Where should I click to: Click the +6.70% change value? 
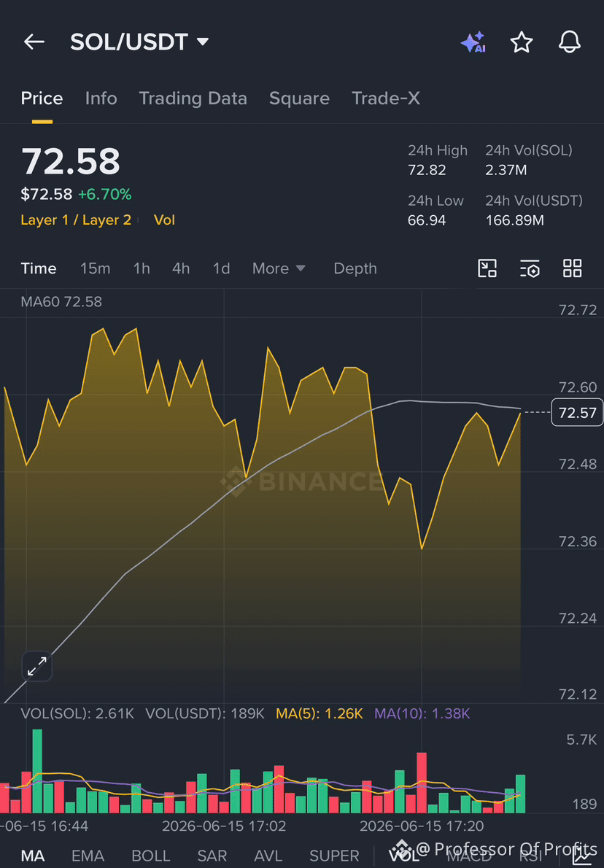pyautogui.click(x=104, y=194)
